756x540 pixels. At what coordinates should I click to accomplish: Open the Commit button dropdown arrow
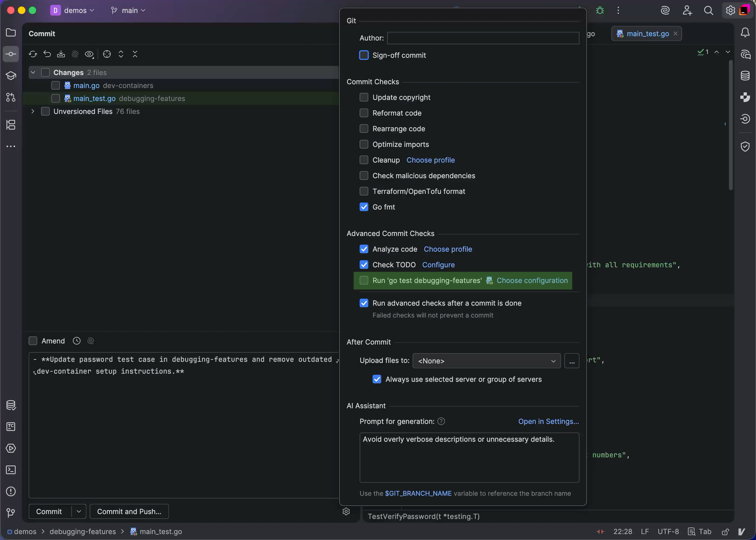pyautogui.click(x=79, y=511)
